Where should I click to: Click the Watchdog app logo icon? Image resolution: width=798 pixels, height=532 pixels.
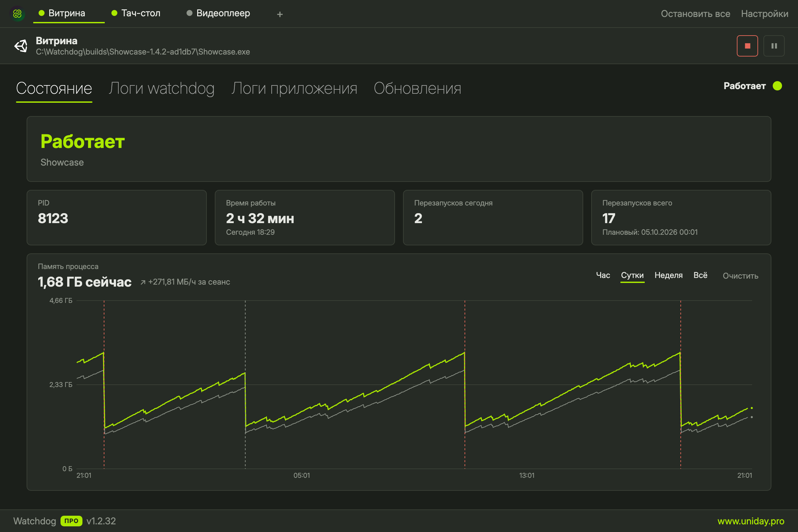[17, 14]
